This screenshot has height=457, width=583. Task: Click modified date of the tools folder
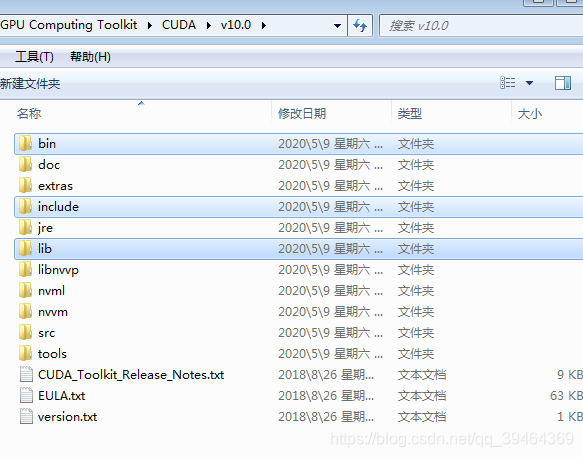tap(330, 354)
